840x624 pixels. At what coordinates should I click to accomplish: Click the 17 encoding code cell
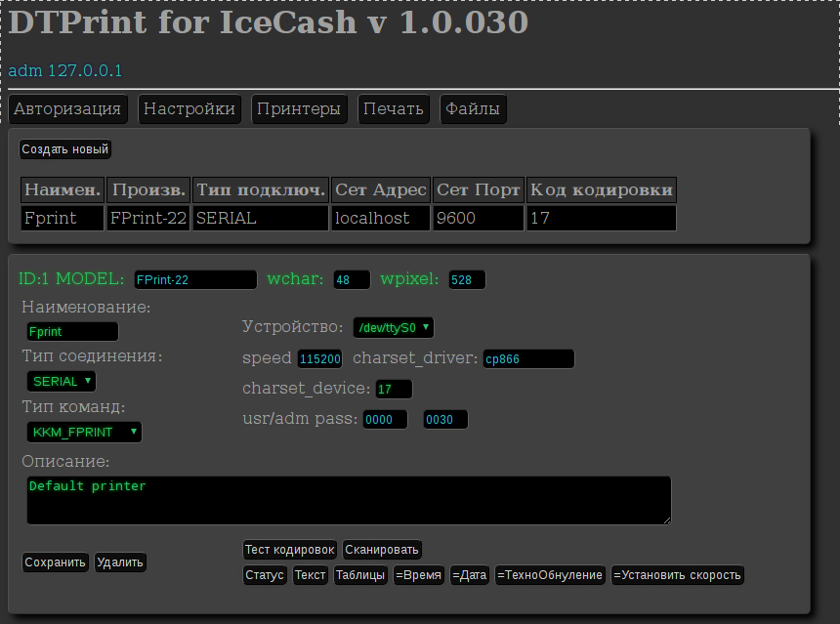tap(601, 218)
